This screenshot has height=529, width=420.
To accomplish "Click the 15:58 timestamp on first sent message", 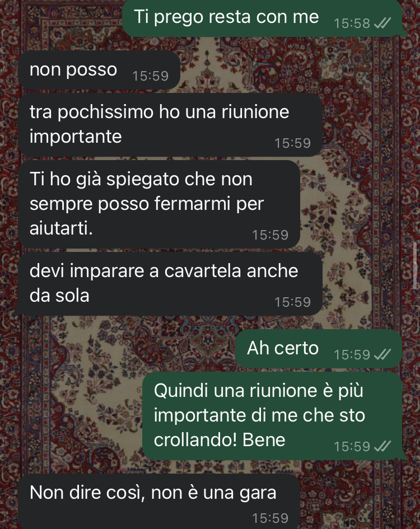I will pos(352,24).
